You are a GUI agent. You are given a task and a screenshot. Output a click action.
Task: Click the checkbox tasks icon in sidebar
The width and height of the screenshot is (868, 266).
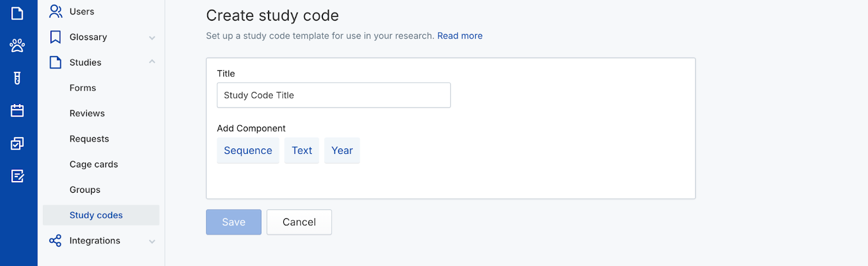(17, 144)
